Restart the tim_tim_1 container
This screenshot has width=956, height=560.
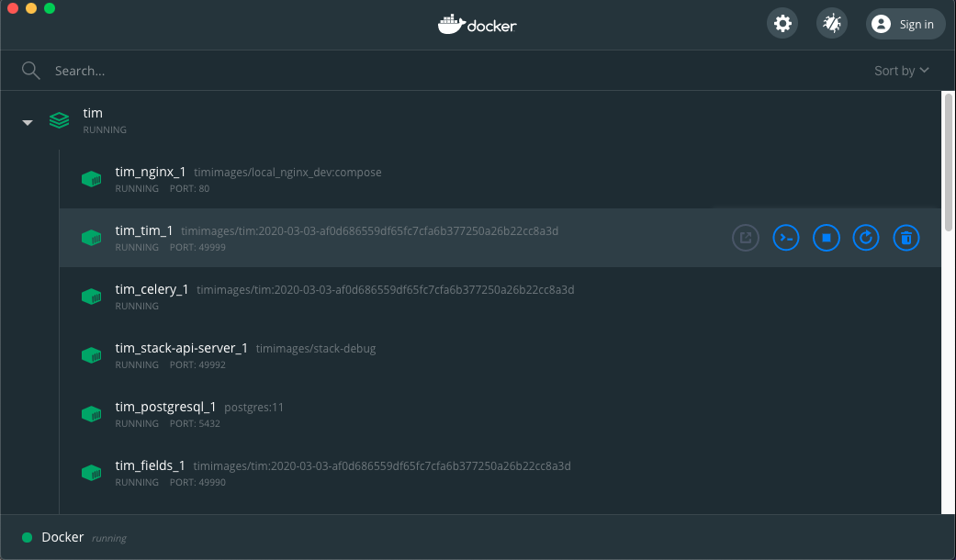click(866, 238)
